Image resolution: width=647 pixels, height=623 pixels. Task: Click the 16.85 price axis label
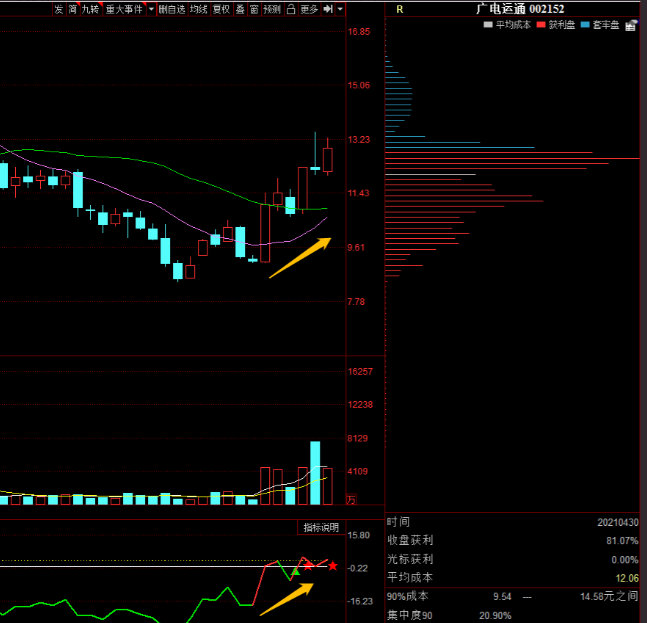coord(359,32)
